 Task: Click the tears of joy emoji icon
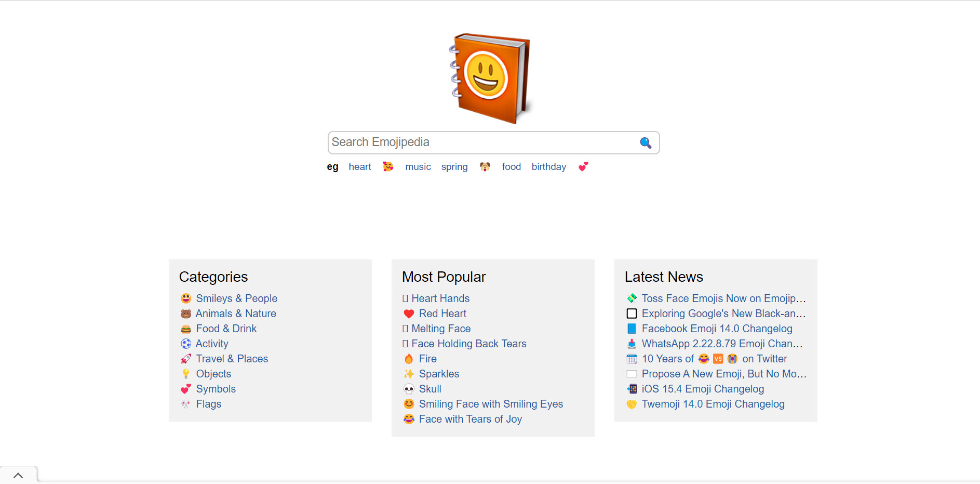coord(409,419)
